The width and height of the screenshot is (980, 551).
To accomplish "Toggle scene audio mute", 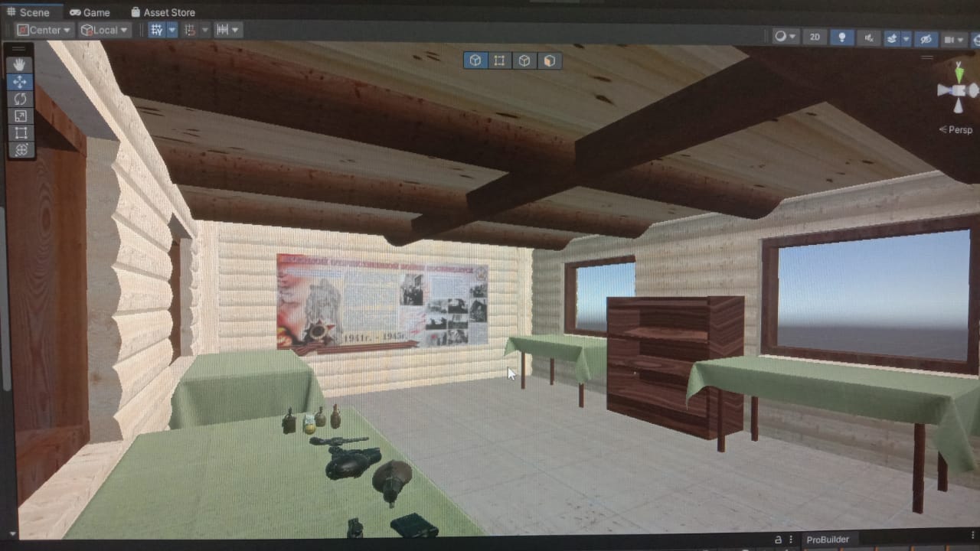I will tap(868, 37).
